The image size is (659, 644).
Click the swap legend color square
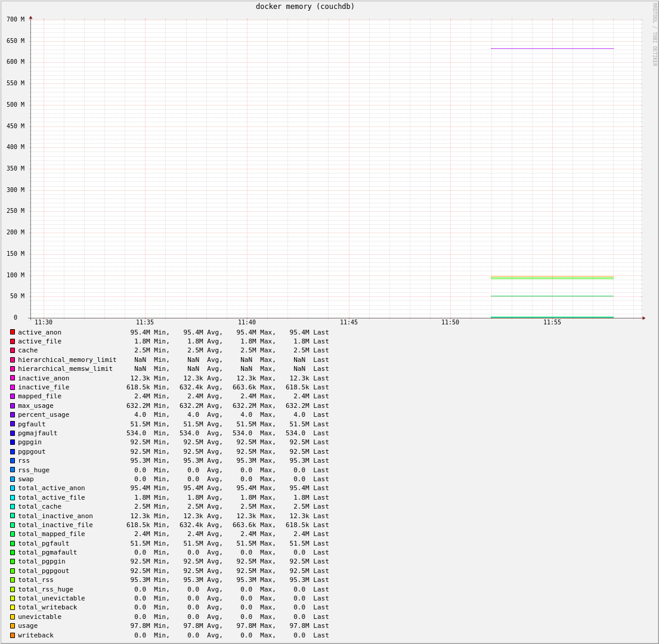tap(13, 479)
